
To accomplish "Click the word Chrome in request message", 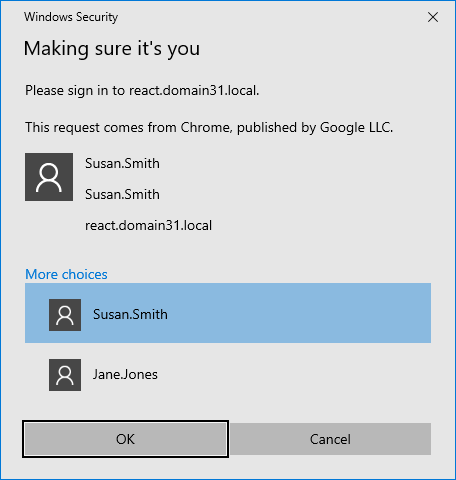I will [x=205, y=127].
